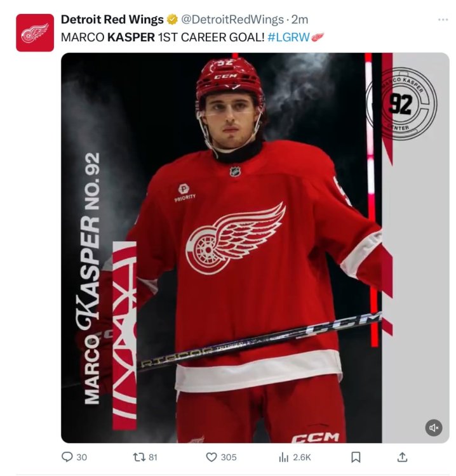Retweet the post using the repost icon
Viewport: 456px width, 476px height.
point(139,457)
